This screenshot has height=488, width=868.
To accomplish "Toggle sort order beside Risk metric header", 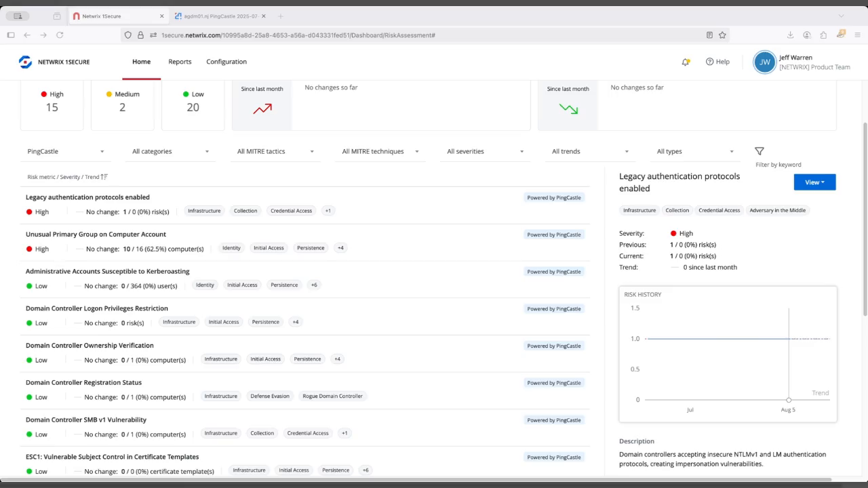I will point(104,177).
